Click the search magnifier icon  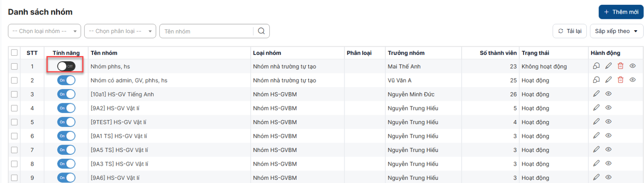261,31
